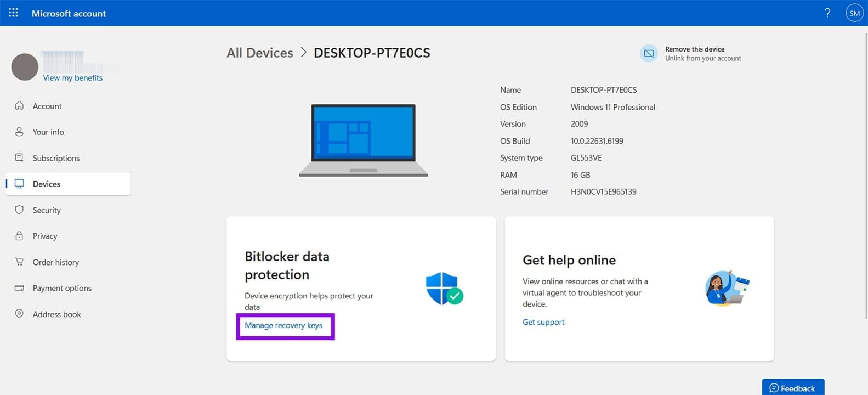Click the Bitlocker shield with checkmark icon
The width and height of the screenshot is (868, 395).
point(444,289)
